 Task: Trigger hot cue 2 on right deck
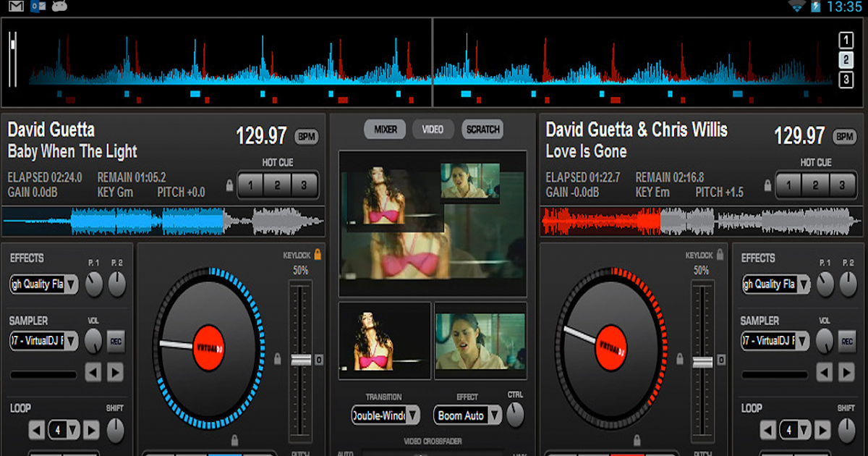point(815,185)
